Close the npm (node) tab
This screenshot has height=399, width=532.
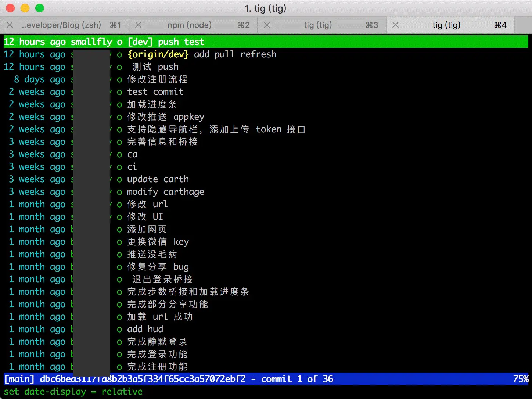(x=138, y=25)
